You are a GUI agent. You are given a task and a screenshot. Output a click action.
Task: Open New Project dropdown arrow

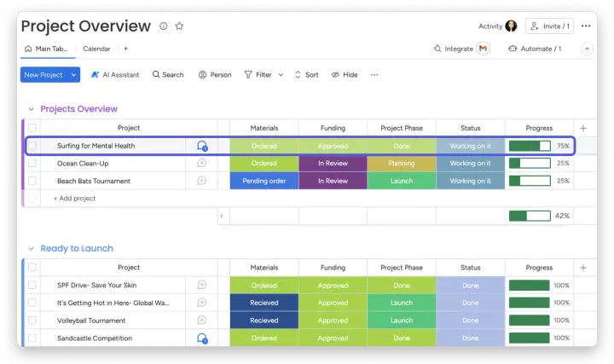click(73, 75)
